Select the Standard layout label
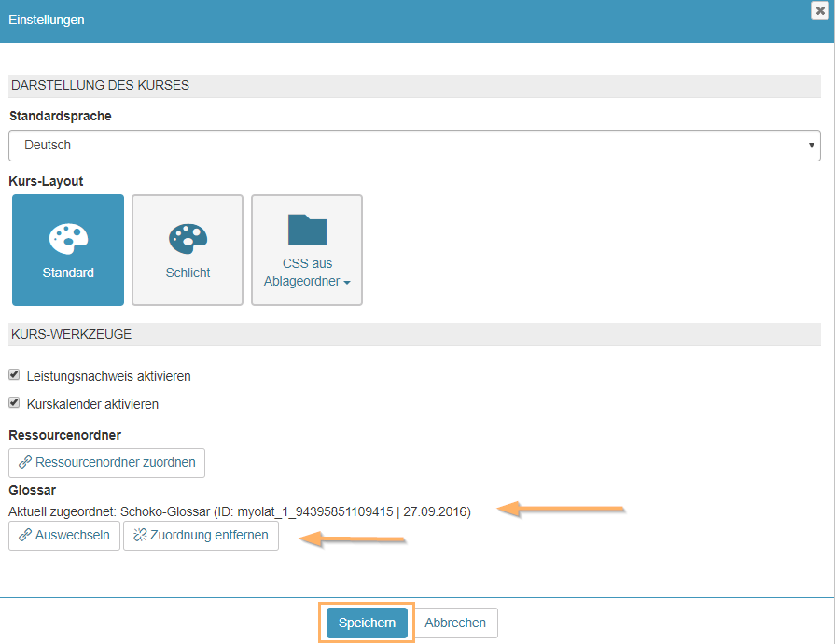 (68, 273)
